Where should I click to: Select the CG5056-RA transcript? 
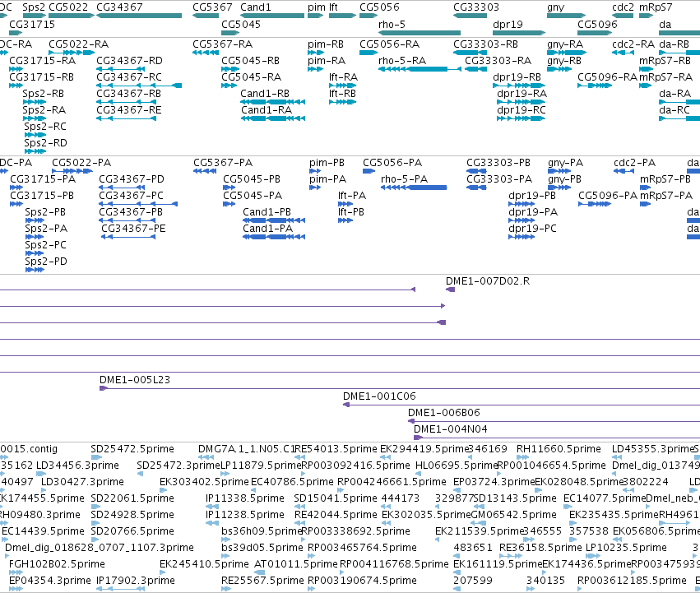(369, 53)
